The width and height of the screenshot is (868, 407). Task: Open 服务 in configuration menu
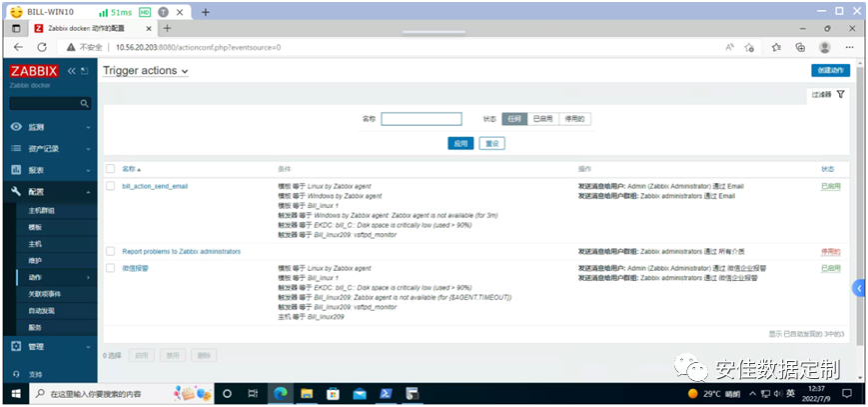coord(35,327)
